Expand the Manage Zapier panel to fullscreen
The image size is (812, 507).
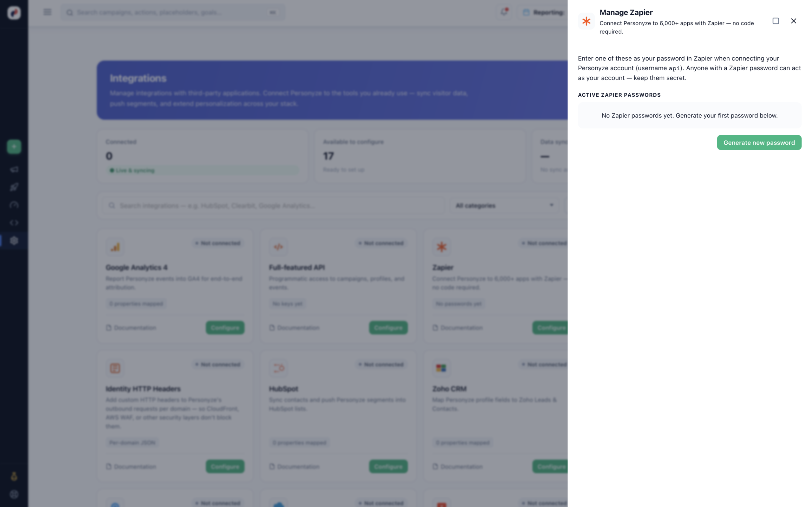click(776, 21)
